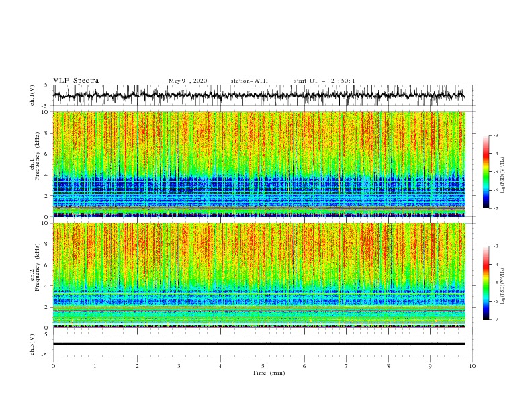Click the "station=ATH" header text

tap(249, 81)
